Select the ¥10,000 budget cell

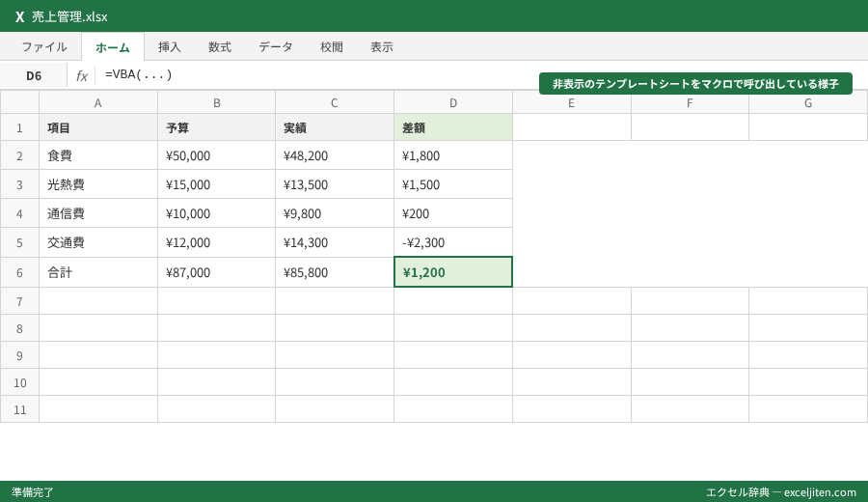[216, 213]
